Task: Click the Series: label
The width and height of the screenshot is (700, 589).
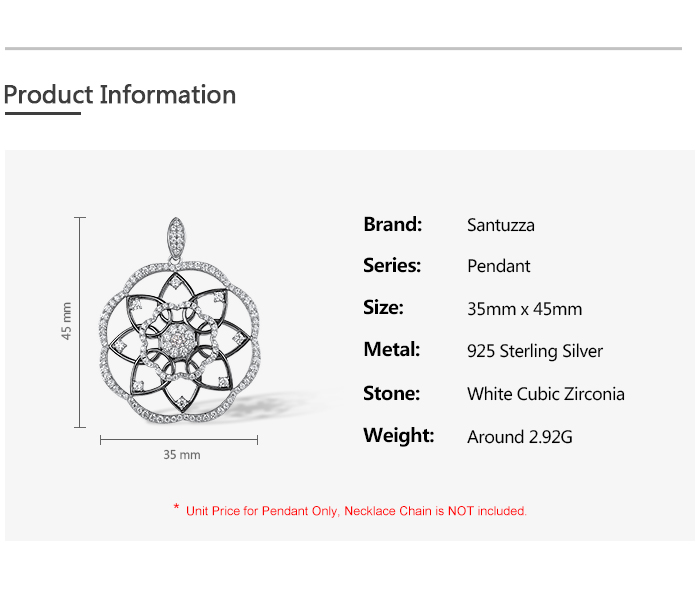Action: [x=392, y=265]
